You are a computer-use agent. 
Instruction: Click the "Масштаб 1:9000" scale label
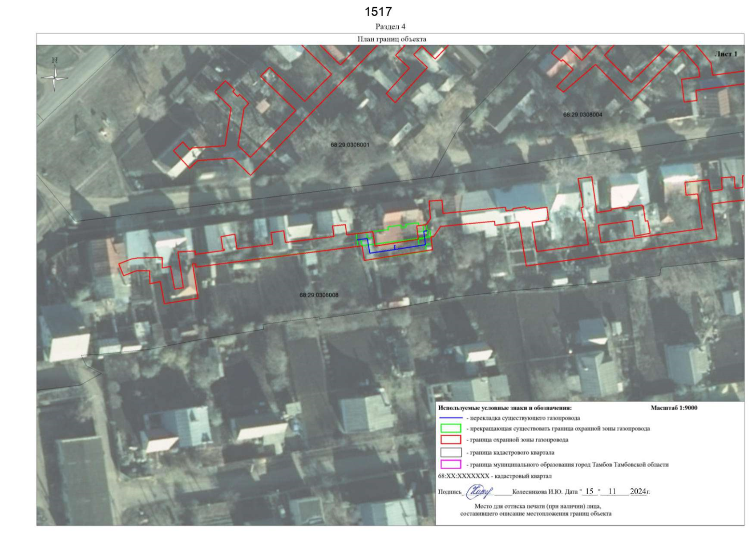[x=674, y=408]
